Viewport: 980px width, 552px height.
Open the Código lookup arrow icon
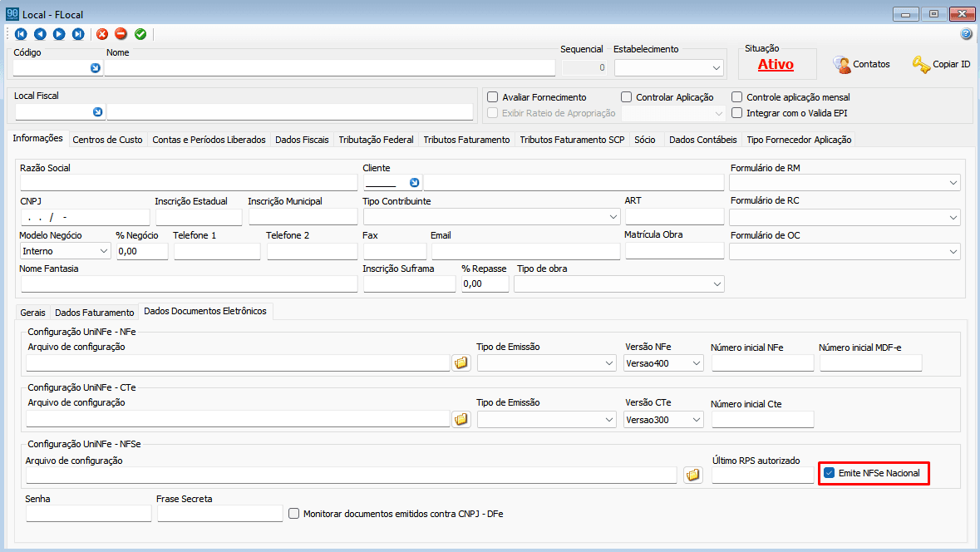tap(95, 67)
